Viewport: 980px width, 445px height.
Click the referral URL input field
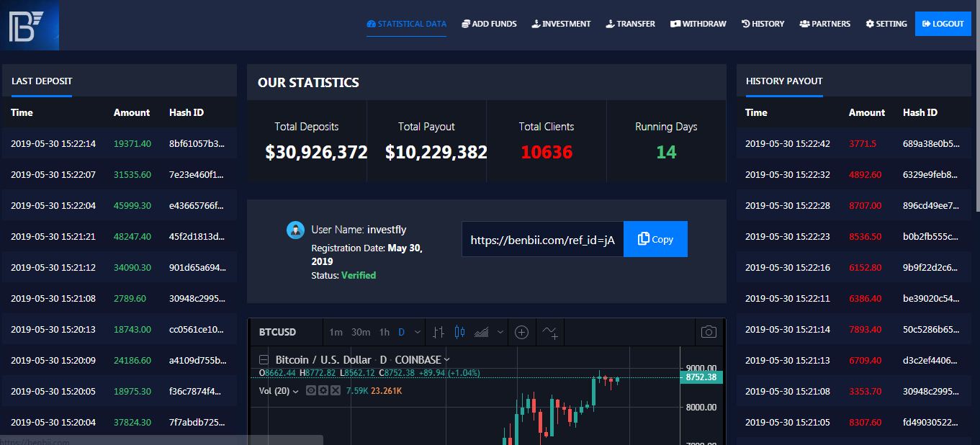tap(542, 239)
